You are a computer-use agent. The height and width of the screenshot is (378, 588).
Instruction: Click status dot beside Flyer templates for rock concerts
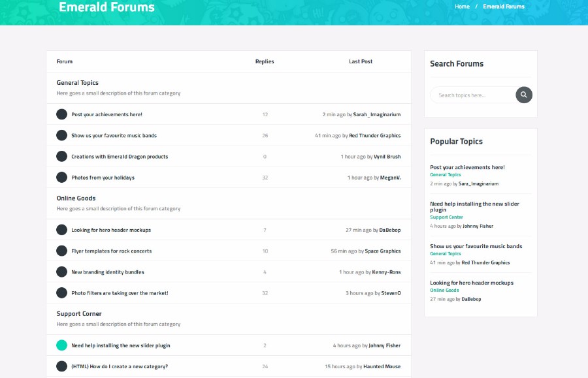click(x=61, y=251)
